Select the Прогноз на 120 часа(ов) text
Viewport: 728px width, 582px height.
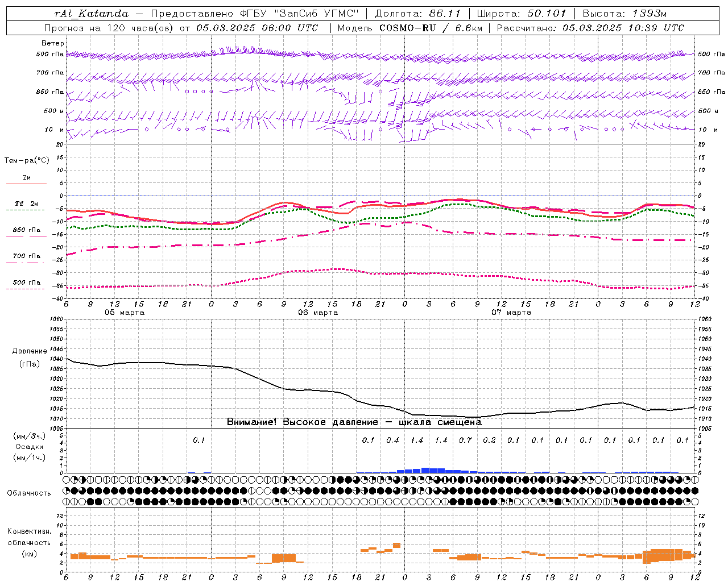(110, 28)
